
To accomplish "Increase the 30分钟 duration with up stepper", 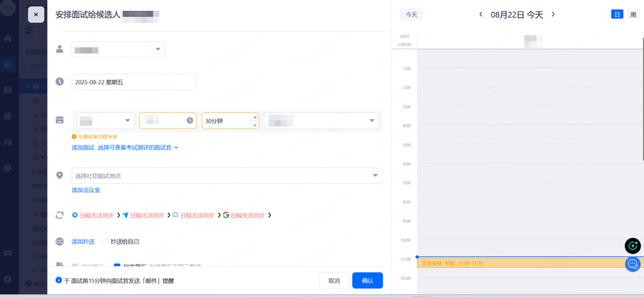I will tap(254, 117).
